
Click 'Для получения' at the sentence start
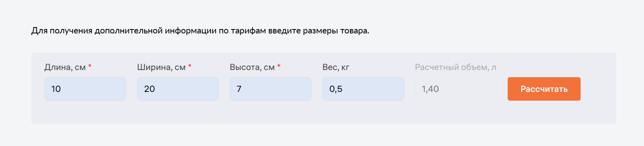62,31
